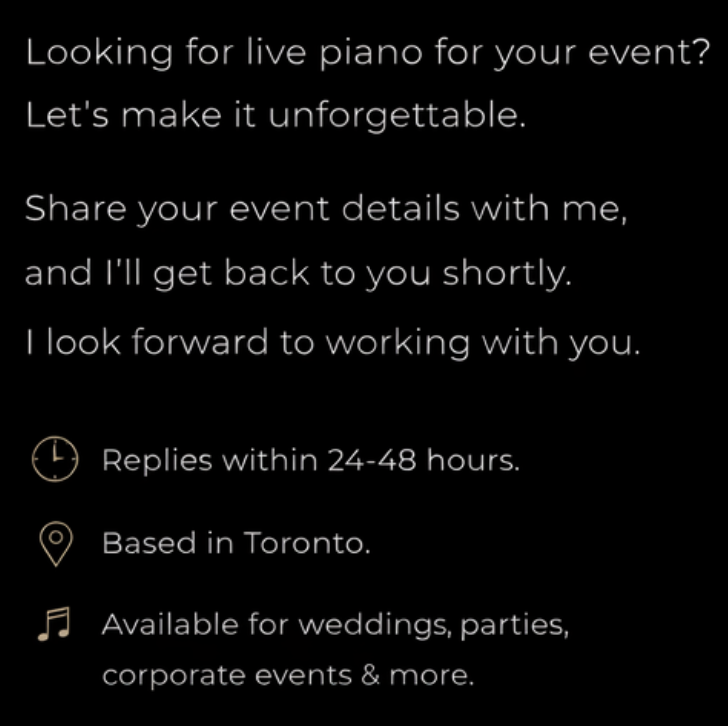Screen dimensions: 728x726
Task: Click the "Replies within 24-48 hours." text
Action: pos(311,461)
